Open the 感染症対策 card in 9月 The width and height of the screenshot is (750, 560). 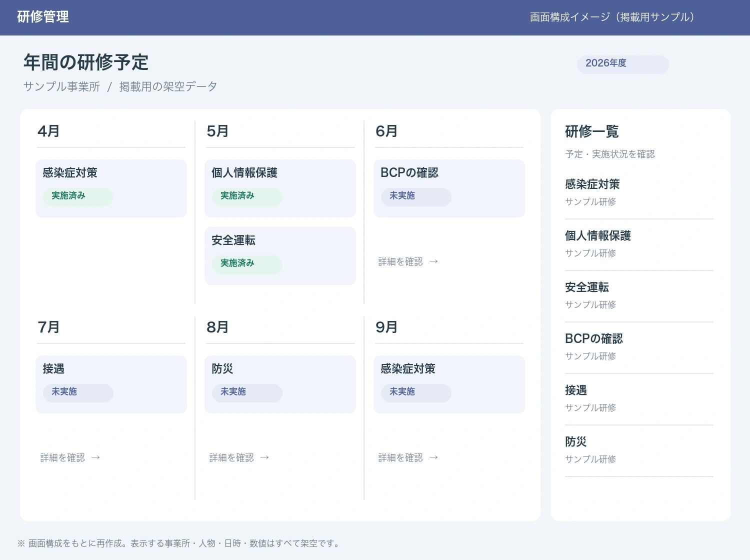coord(449,384)
